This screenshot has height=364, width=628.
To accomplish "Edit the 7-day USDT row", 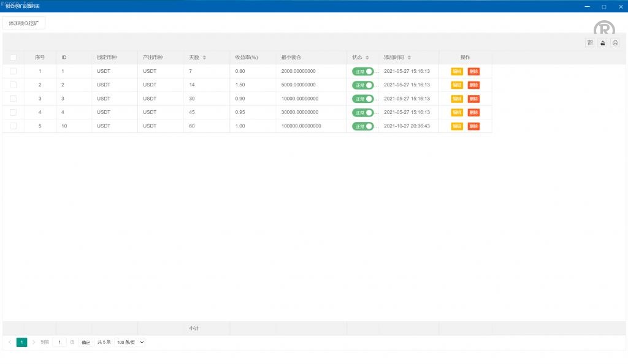I will point(457,71).
